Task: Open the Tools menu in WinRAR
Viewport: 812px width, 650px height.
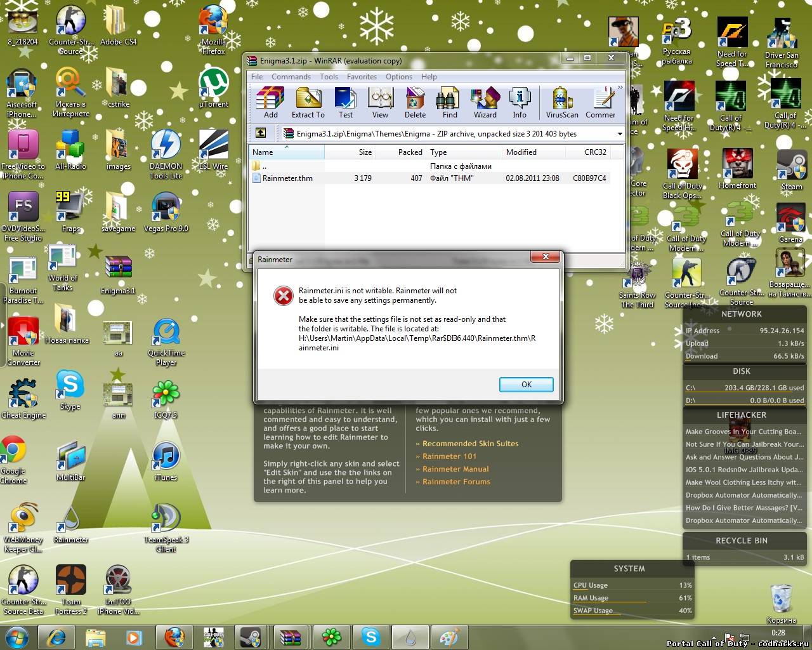Action: coord(329,77)
